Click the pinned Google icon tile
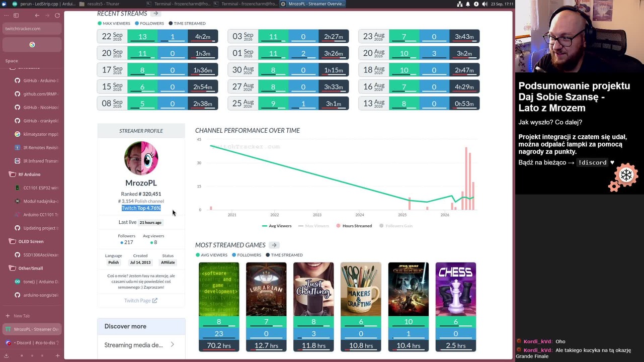Image resolution: width=644 pixels, height=362 pixels. tap(32, 45)
